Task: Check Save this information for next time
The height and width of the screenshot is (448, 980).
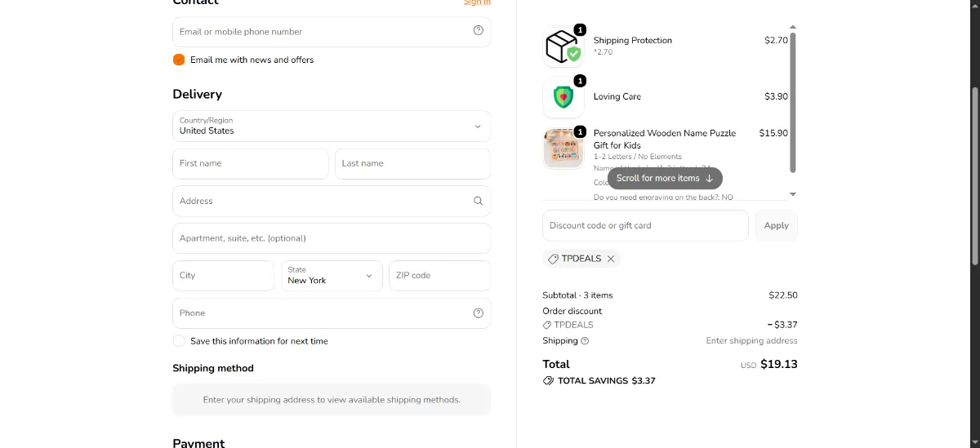Action: pos(179,341)
